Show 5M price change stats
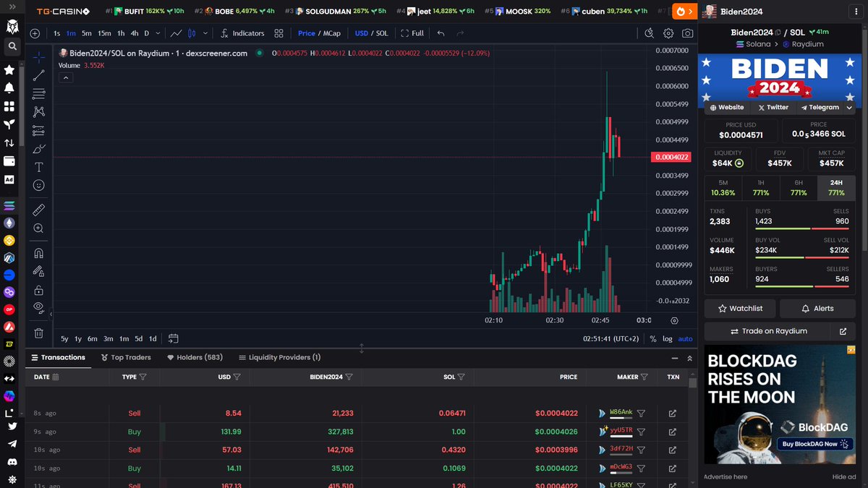Screen dimensions: 868x488 (723, 188)
